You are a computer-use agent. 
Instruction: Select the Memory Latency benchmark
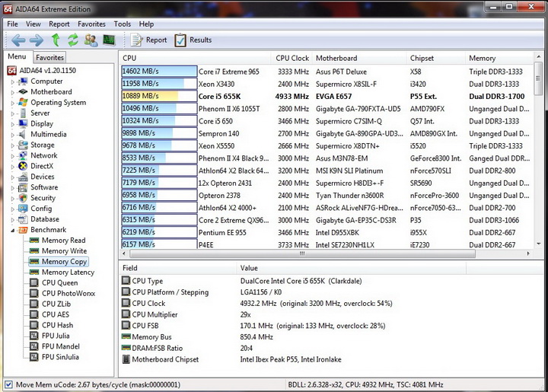(x=68, y=272)
